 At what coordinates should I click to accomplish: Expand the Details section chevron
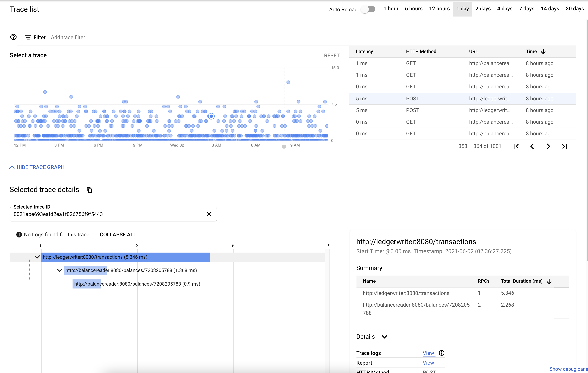pos(385,337)
